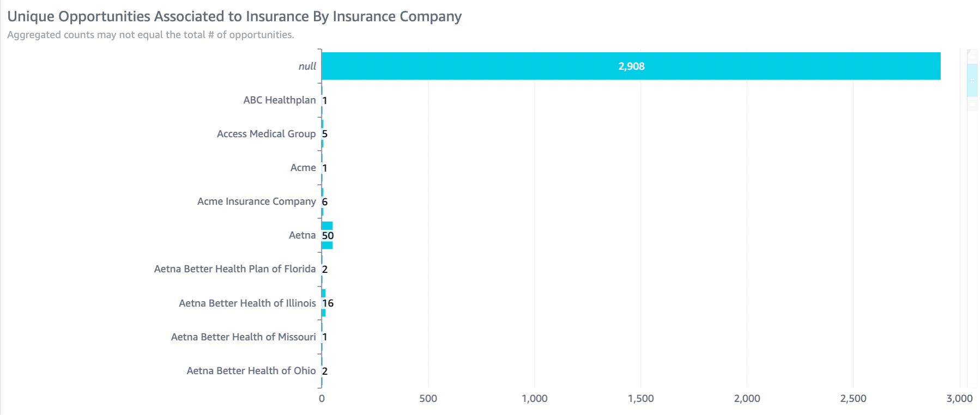Image resolution: width=980 pixels, height=415 pixels.
Task: Click the chart title text
Action: pos(234,16)
